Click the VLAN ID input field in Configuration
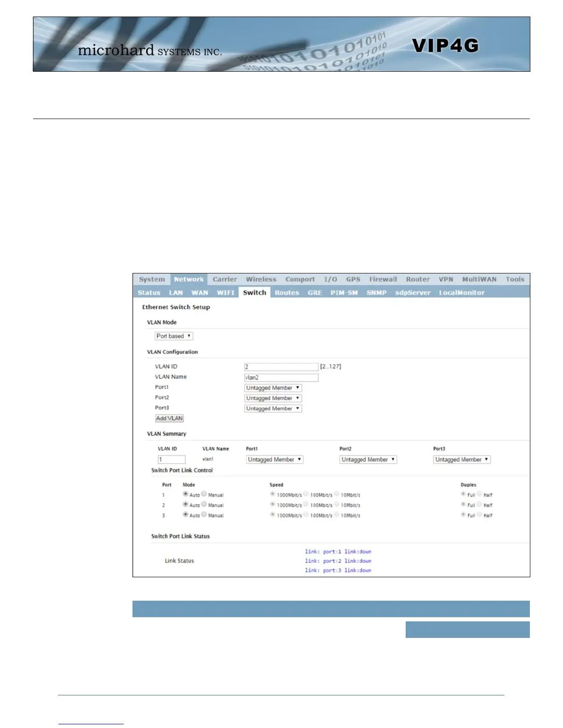 (281, 367)
